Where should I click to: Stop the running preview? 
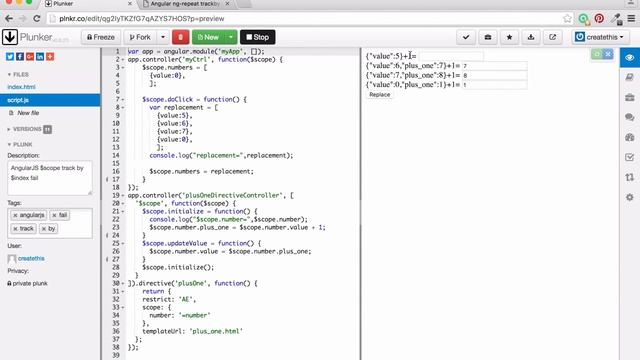(258, 37)
